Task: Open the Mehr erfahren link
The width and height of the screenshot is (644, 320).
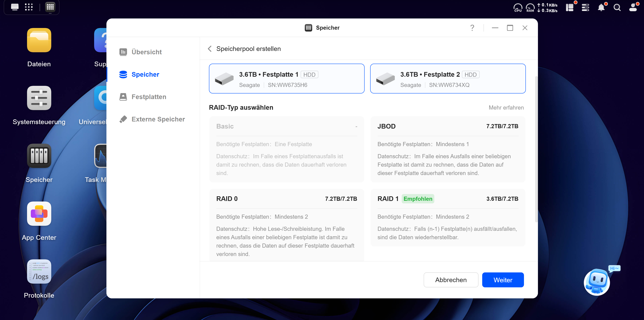Action: point(506,108)
